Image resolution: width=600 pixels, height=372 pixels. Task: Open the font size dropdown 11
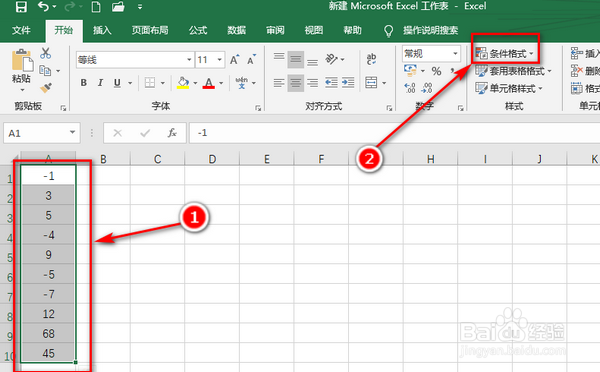tap(220, 60)
